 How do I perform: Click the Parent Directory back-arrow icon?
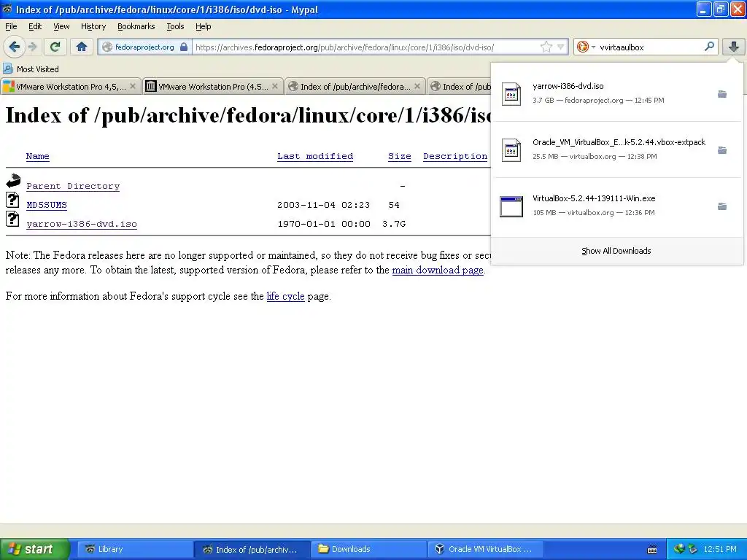click(x=13, y=181)
